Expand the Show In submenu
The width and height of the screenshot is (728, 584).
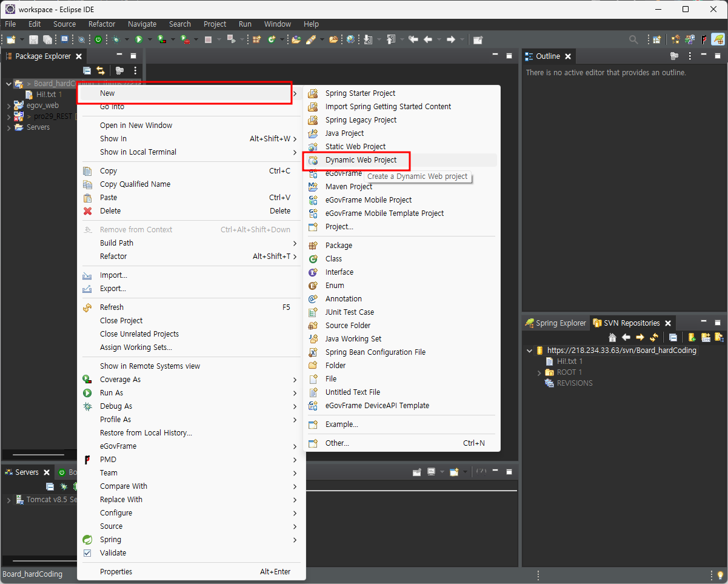click(295, 139)
